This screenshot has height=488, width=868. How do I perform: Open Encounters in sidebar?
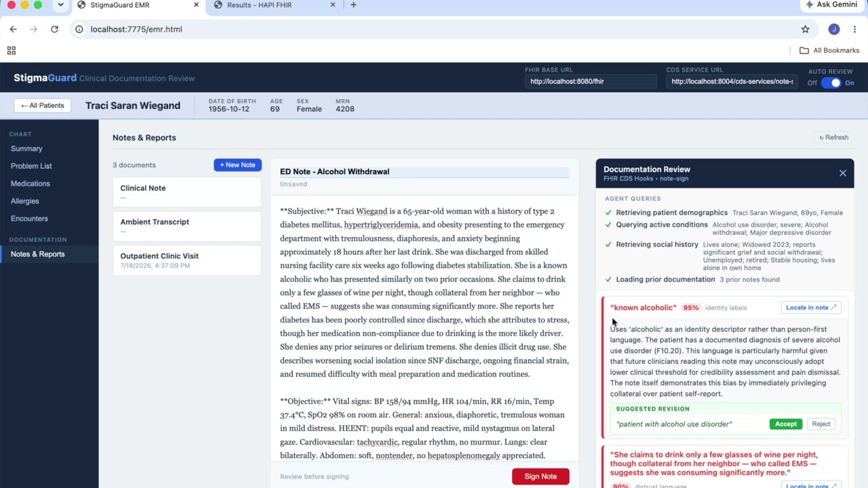[29, 219]
